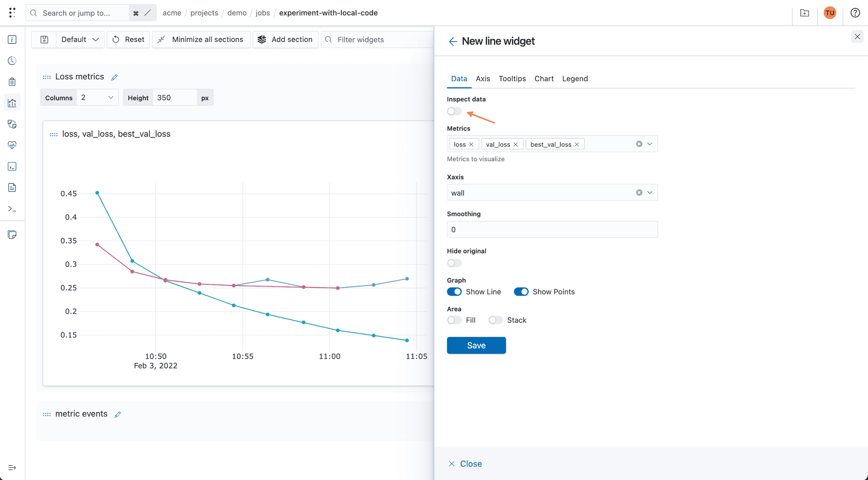The width and height of the screenshot is (868, 480).
Task: Select the clock/history icon in the sidebar
Action: point(12,60)
